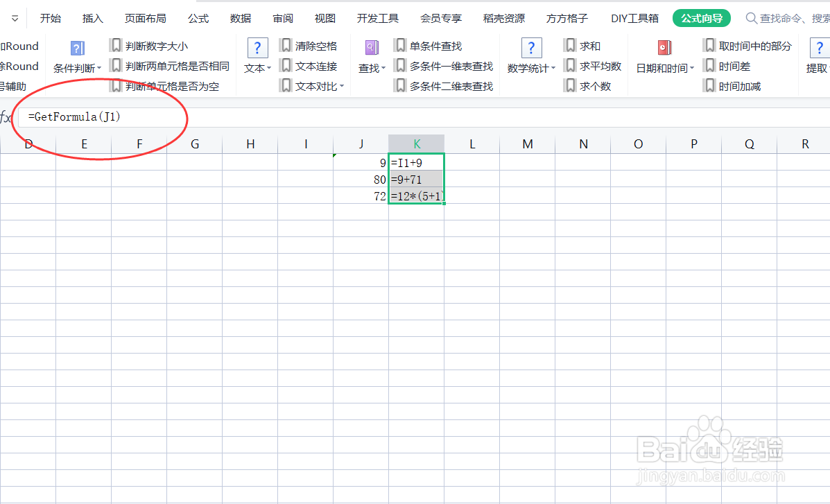The width and height of the screenshot is (830, 504).
Task: Click the 提取 question-mark icon
Action: point(819,48)
